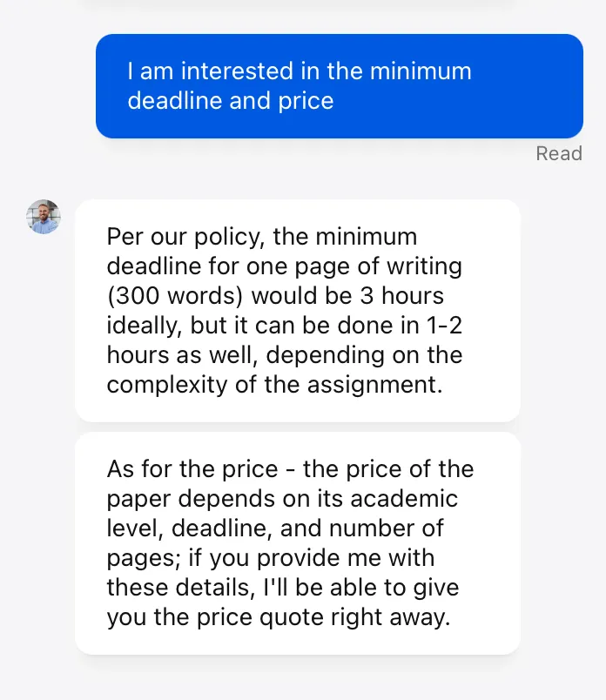This screenshot has height=700, width=606.
Task: Tap the text 'complexity of the assignment'
Action: point(274,385)
